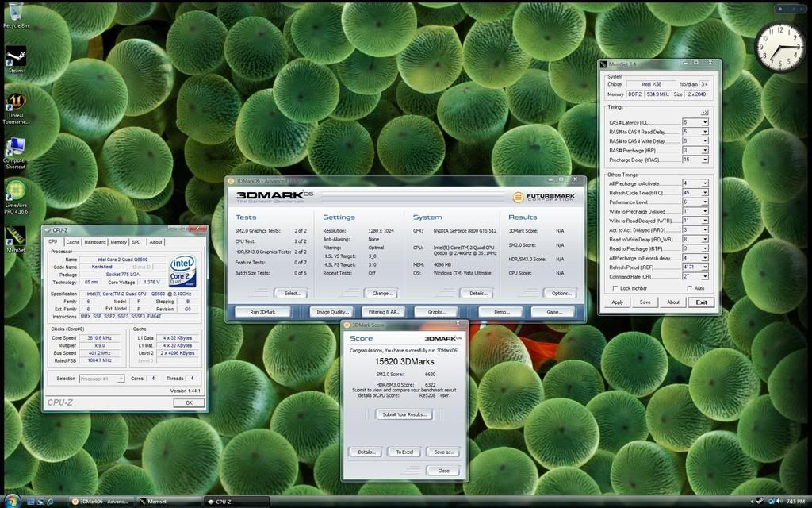The image size is (812, 508).
Task: Click the sidebar add gadgets plus icon
Action: pos(780,9)
